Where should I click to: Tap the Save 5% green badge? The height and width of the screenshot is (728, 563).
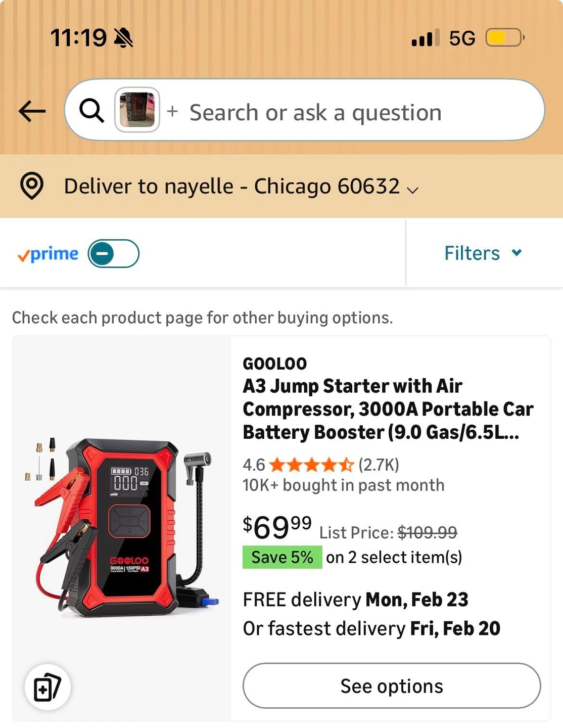coord(282,557)
